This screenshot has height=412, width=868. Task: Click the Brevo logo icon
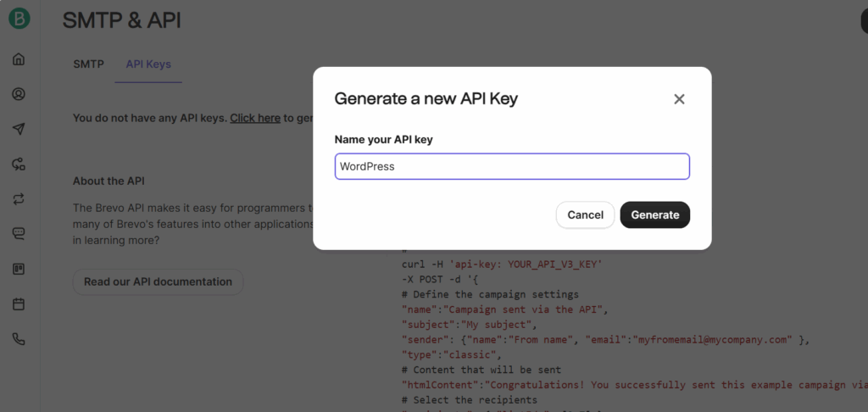click(19, 19)
